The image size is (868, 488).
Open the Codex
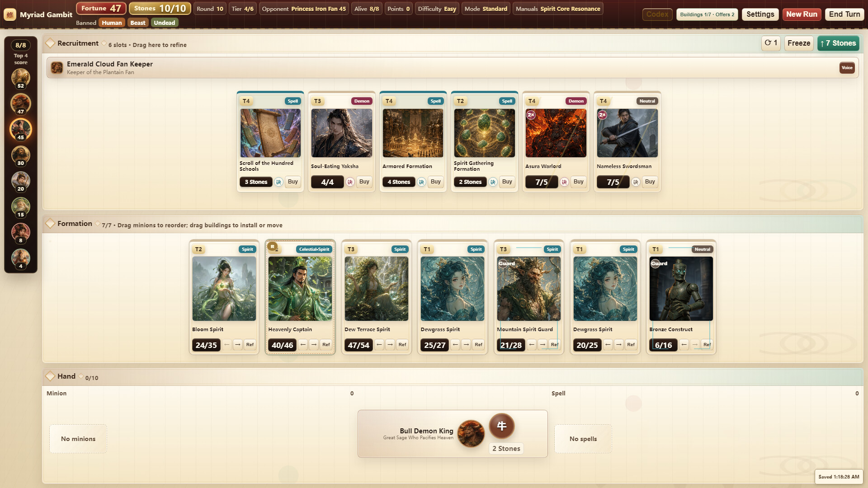coord(657,14)
